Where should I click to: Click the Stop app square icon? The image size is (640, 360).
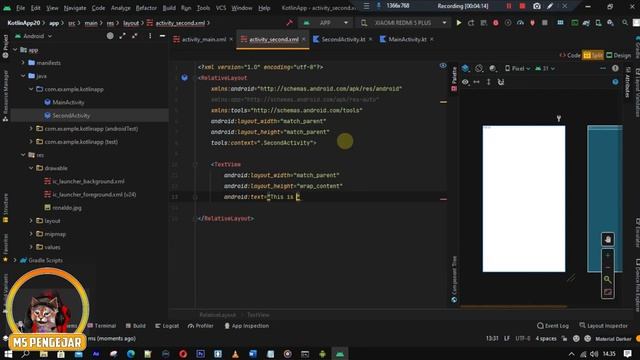click(x=544, y=23)
